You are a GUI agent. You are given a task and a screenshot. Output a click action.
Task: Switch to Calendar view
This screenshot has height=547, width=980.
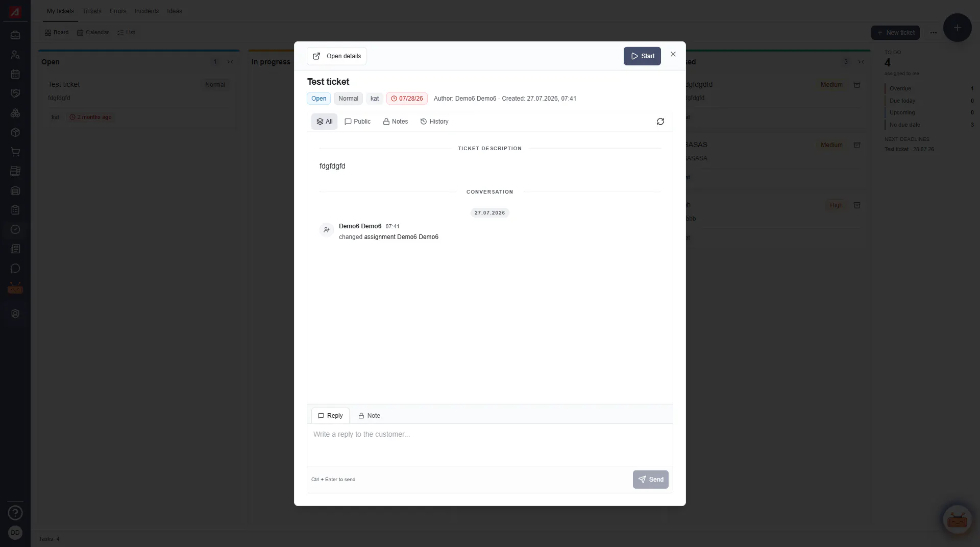[93, 33]
